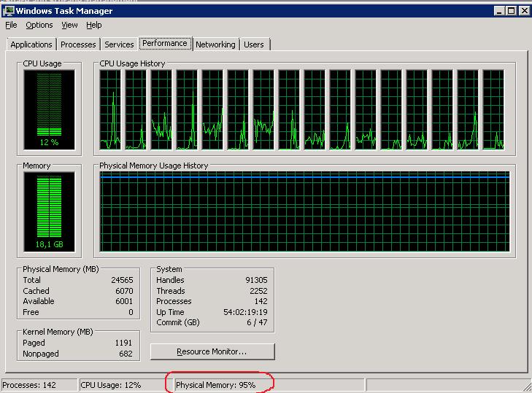This screenshot has width=532, height=393.
Task: Click the CPU Usage 12 % gauge
Action: [49, 108]
